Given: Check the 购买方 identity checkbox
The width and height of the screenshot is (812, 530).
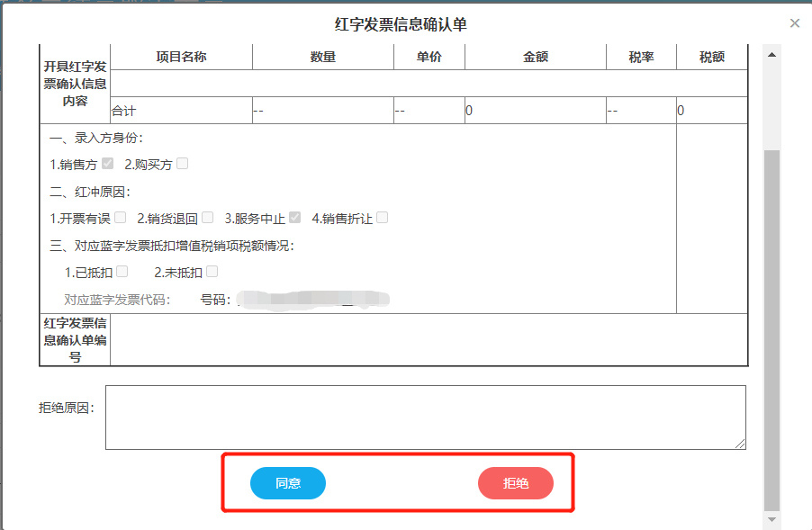Looking at the screenshot, I should pos(183,164).
